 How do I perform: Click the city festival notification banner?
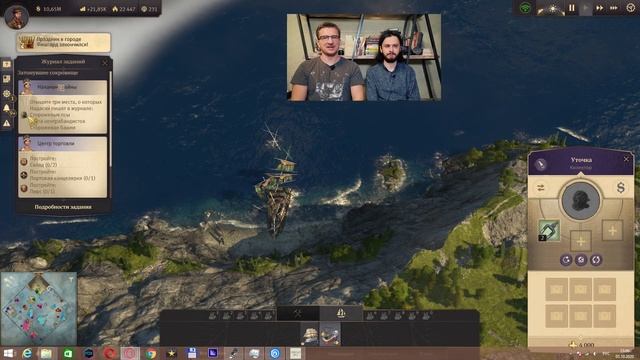point(64,42)
